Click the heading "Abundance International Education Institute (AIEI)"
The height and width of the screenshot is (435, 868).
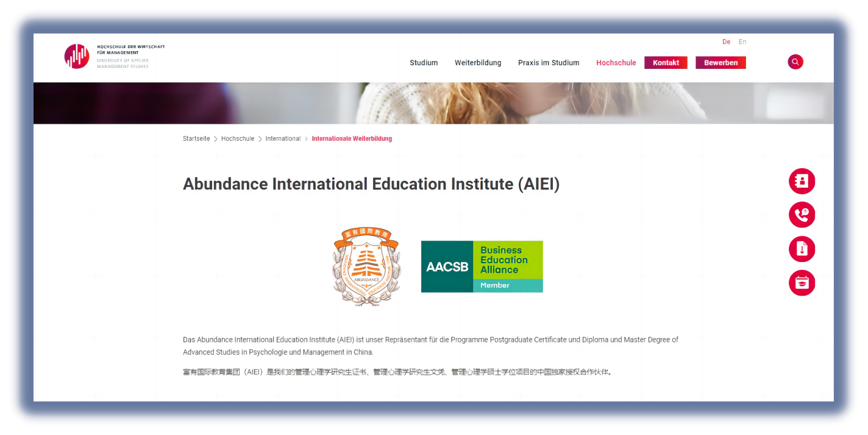click(x=371, y=184)
